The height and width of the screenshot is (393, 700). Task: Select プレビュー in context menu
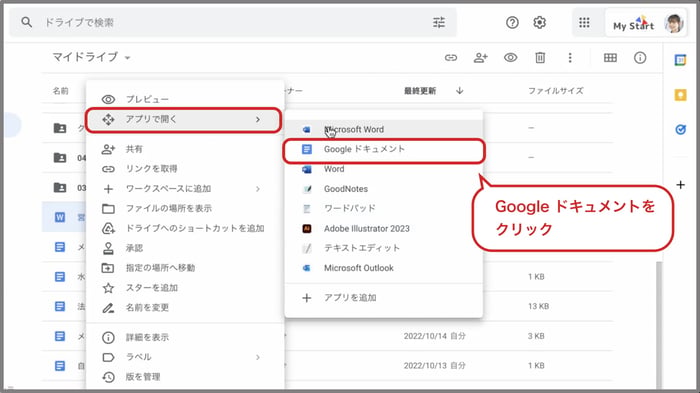point(185,99)
